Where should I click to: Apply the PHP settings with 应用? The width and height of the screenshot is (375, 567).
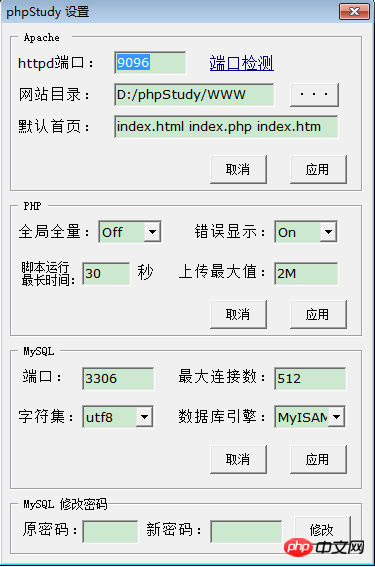(x=318, y=314)
